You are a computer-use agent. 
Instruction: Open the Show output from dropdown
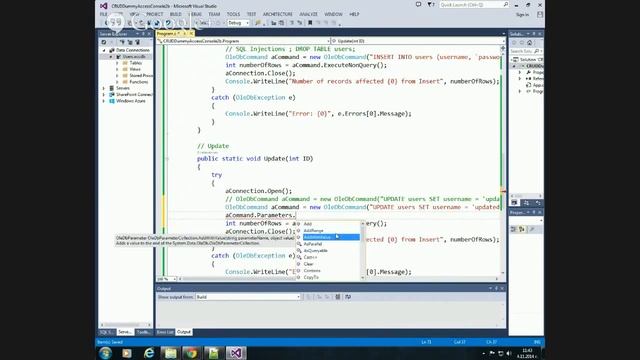click(248, 297)
